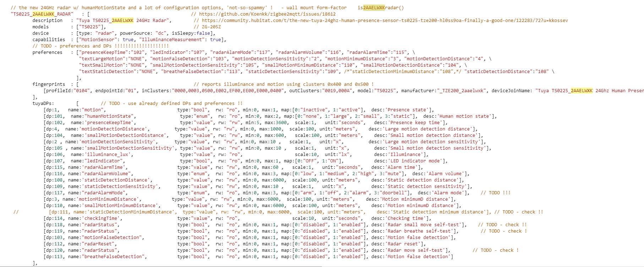
Task: Click name:"breatheFalseDetection" on dp:113 line
Action: 106,257
